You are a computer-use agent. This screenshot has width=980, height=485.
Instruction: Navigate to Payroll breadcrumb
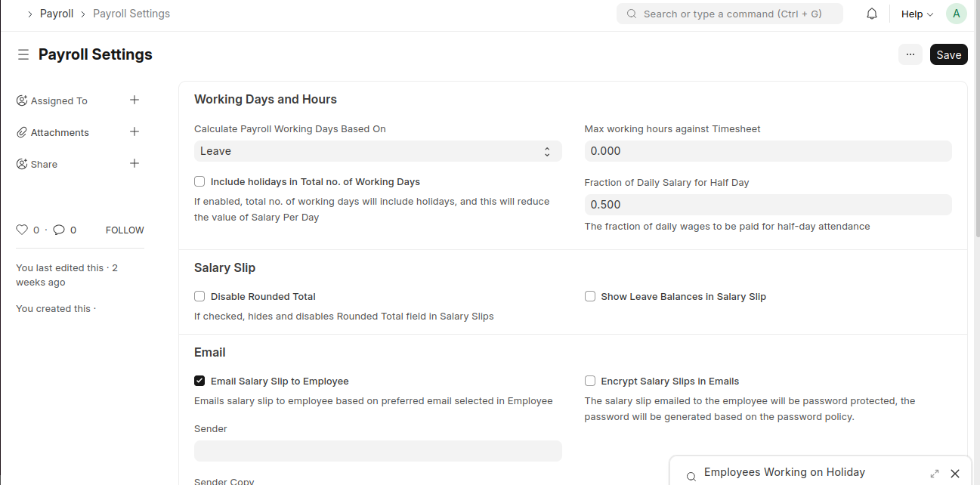click(x=57, y=14)
